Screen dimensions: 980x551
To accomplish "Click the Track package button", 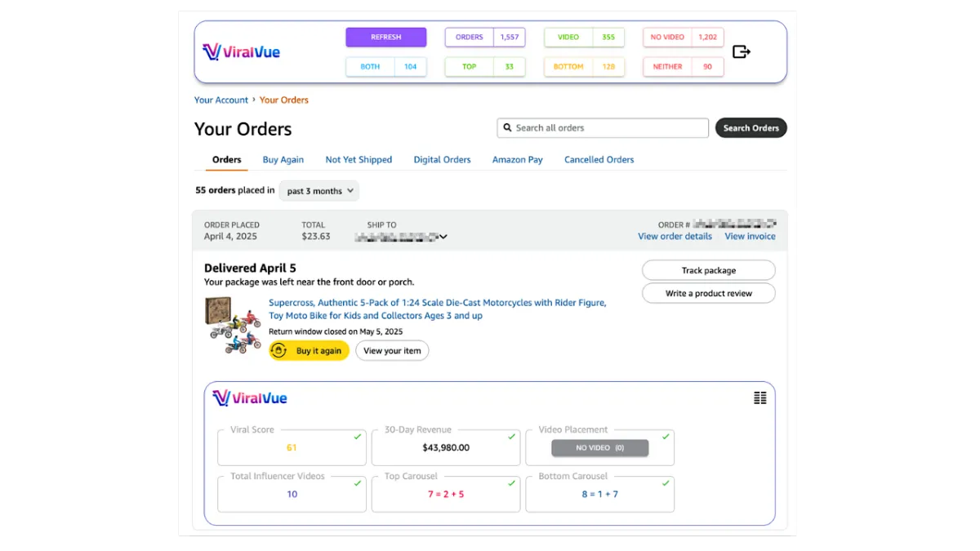I will click(x=709, y=270).
